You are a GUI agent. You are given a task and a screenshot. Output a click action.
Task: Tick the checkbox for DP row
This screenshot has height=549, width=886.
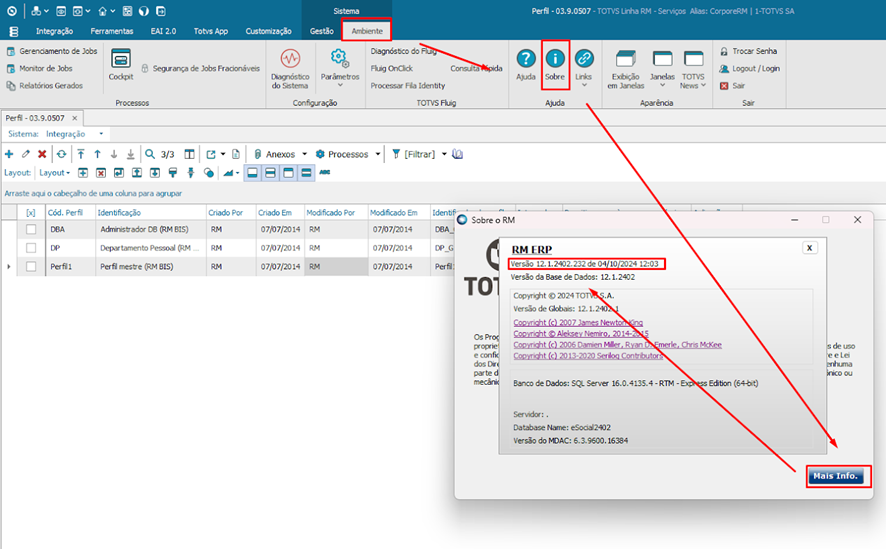tap(31, 248)
